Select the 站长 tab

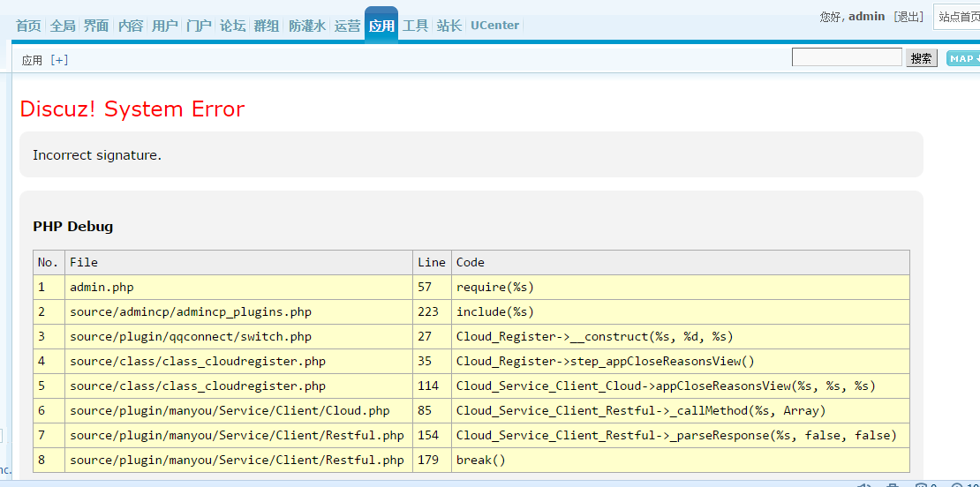point(449,26)
